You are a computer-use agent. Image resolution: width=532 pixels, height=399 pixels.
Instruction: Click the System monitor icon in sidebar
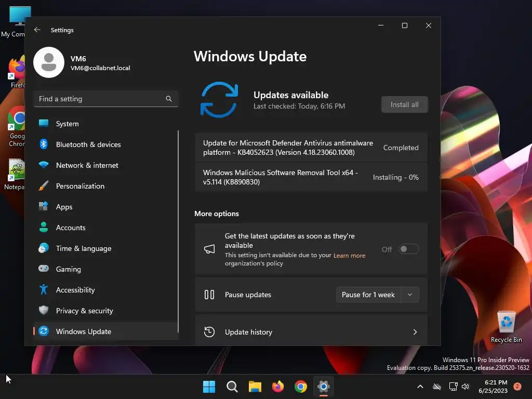pos(44,124)
